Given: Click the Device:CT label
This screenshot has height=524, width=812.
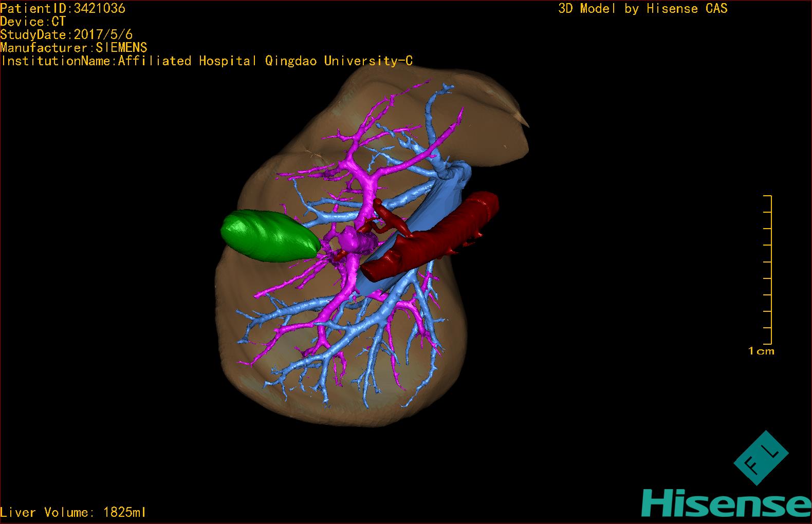Looking at the screenshot, I should tap(33, 22).
